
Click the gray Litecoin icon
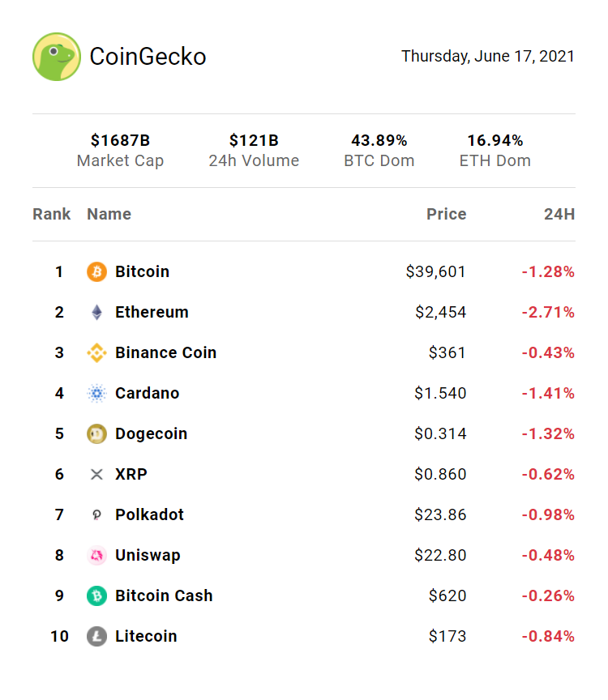click(96, 637)
